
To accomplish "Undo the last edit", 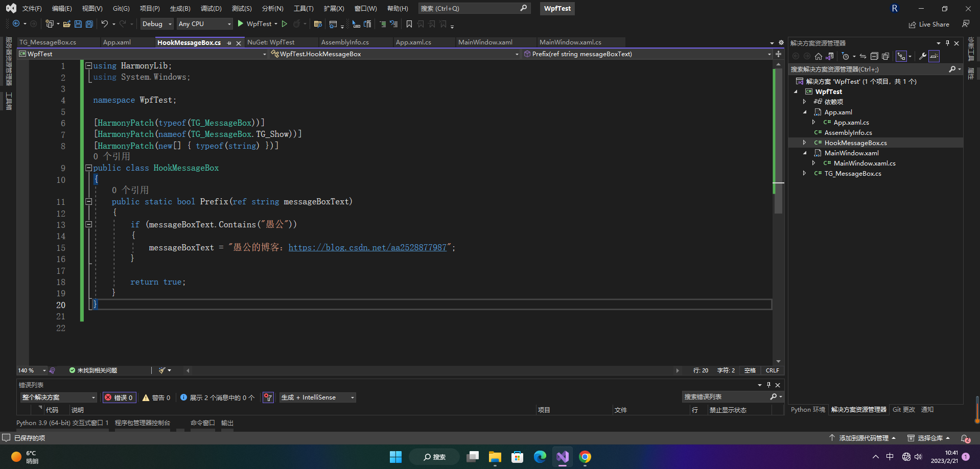I will 105,24.
